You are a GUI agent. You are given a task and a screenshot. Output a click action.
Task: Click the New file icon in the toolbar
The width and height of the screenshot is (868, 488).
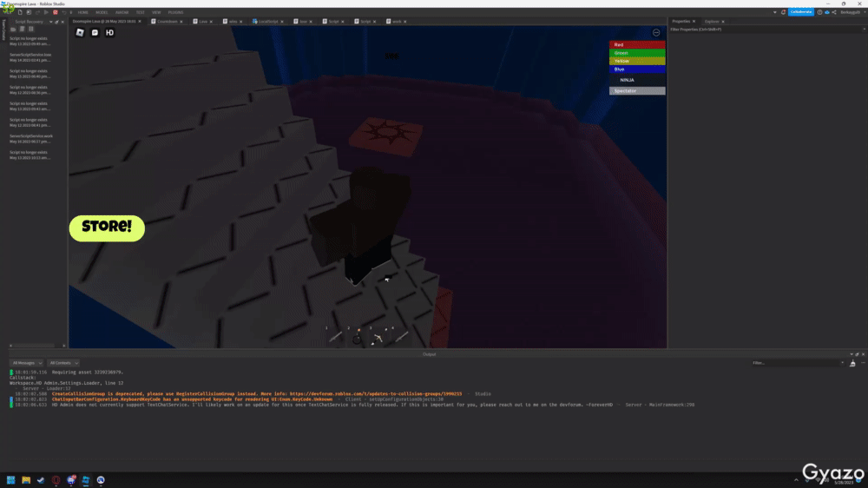click(x=20, y=12)
